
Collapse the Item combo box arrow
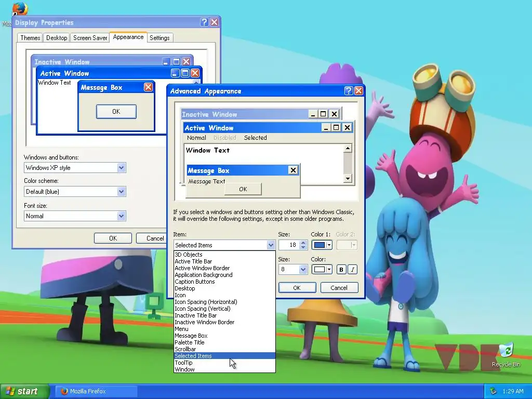[x=270, y=245]
